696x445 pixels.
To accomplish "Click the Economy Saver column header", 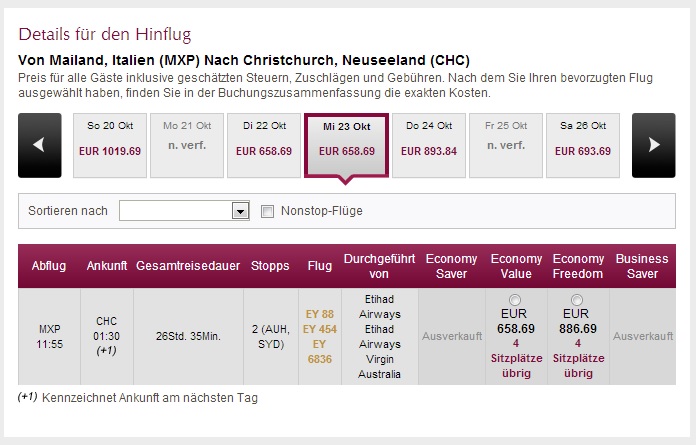I will pos(451,266).
